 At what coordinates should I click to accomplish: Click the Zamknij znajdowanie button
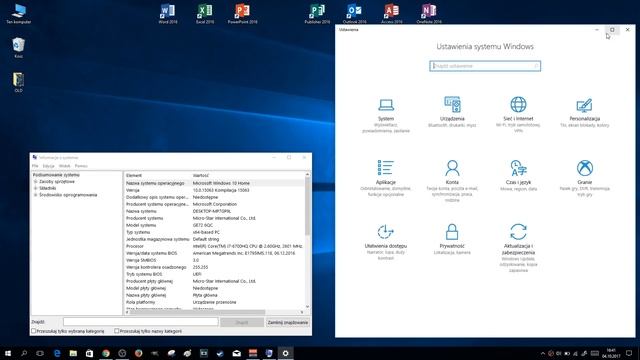click(x=288, y=322)
